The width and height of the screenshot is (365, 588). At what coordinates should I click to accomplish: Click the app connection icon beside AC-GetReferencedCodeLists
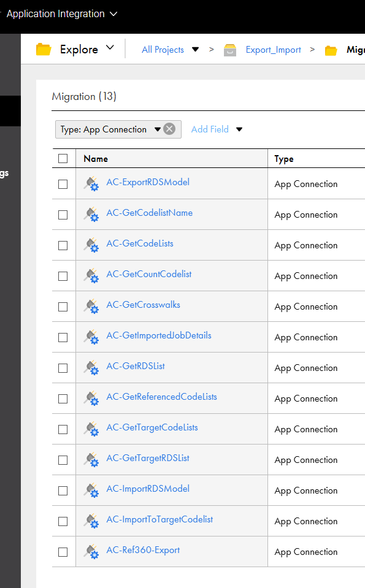pos(91,399)
